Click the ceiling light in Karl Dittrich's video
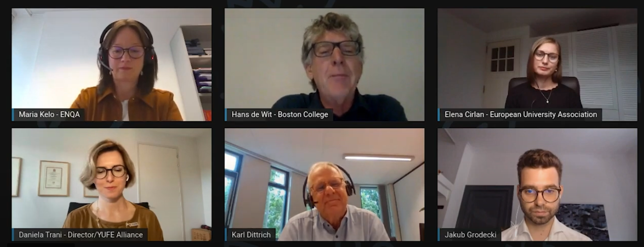Screen dimensions: 644x247 click(379, 158)
